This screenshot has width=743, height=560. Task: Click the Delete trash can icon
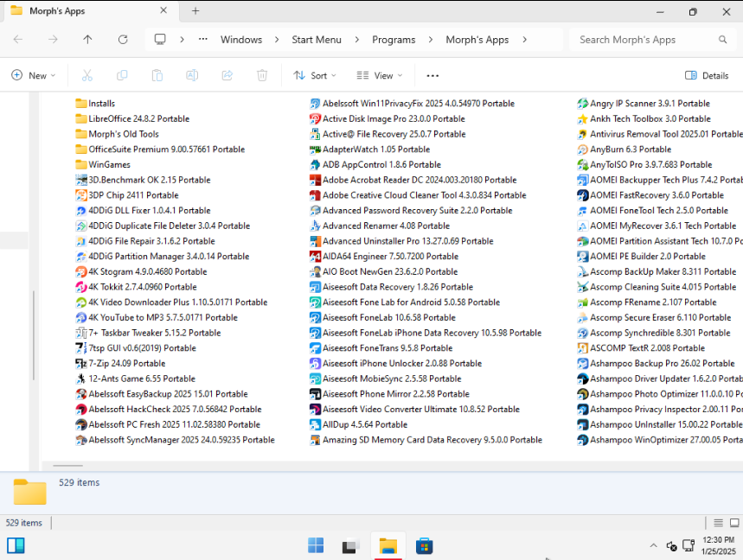(262, 75)
